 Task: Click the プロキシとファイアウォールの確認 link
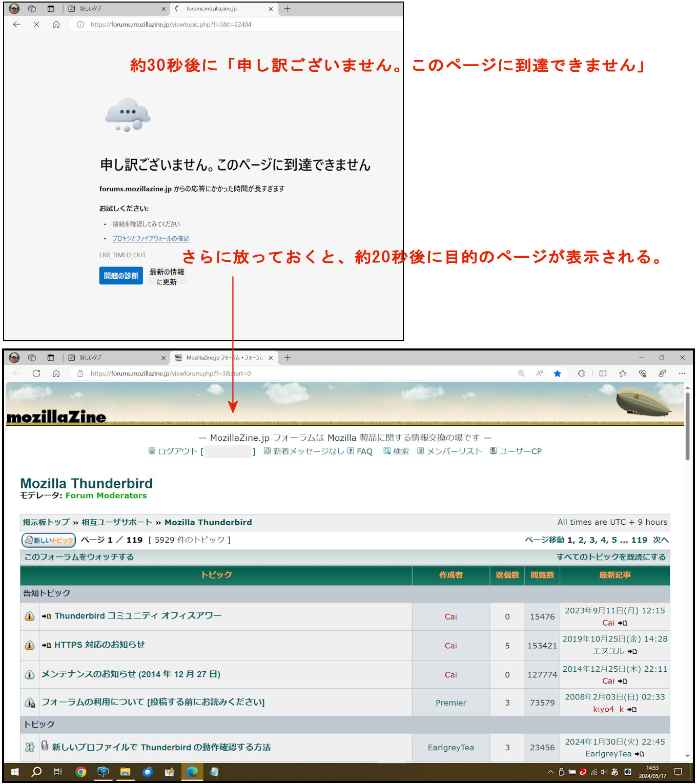[151, 238]
